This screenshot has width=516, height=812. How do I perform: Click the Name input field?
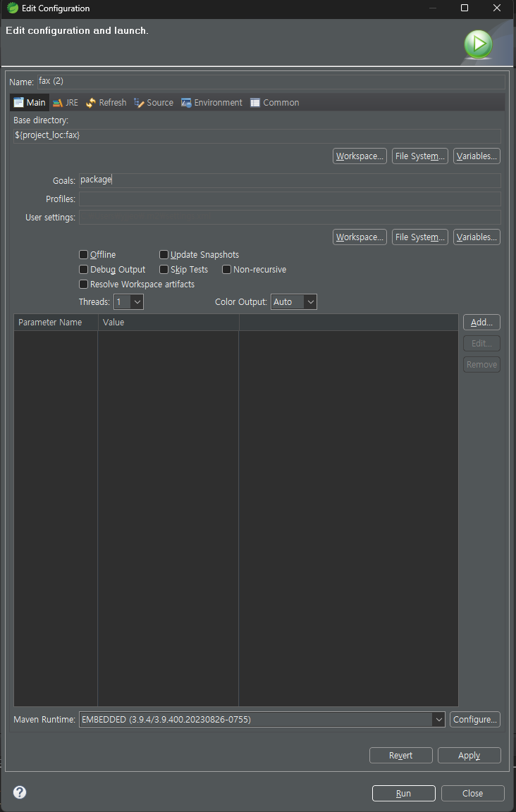(271, 82)
